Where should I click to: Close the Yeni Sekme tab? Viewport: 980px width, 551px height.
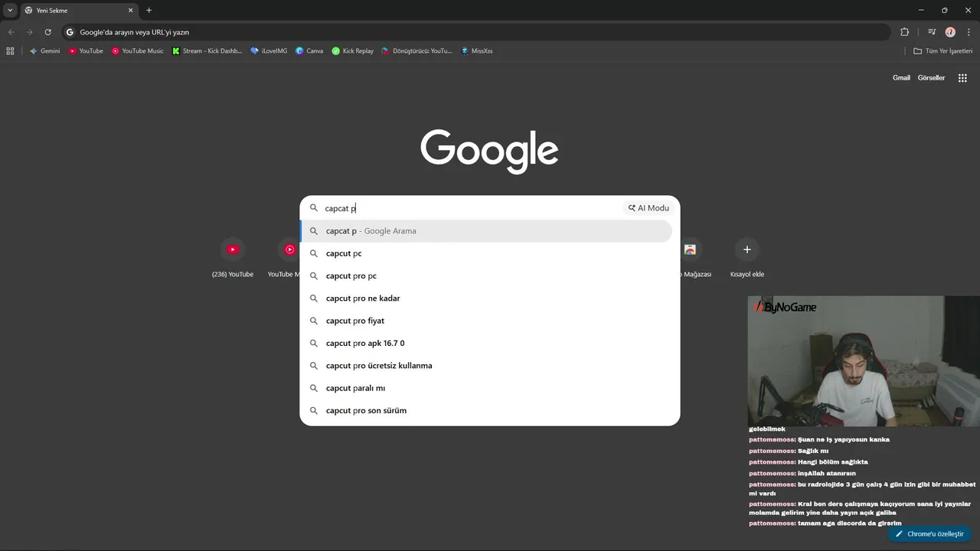coord(130,10)
